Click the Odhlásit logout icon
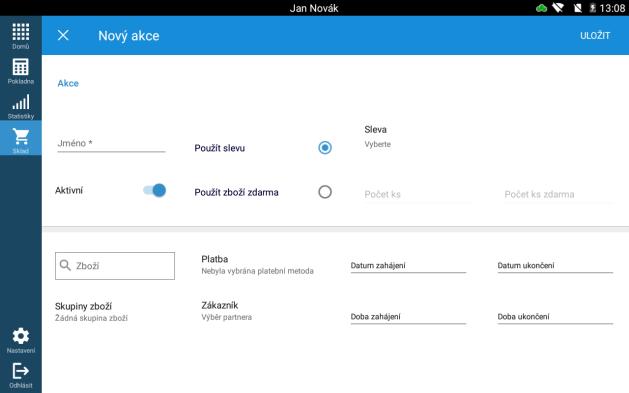Viewport: 629px width, 393px height. point(20,371)
